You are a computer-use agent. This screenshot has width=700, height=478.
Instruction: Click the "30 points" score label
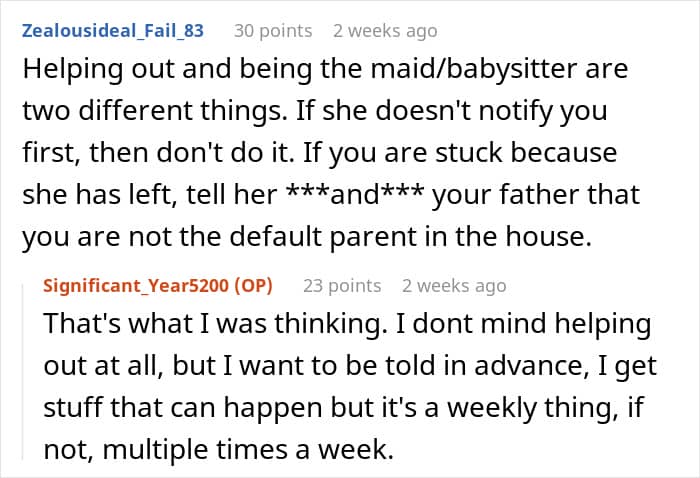(x=272, y=31)
